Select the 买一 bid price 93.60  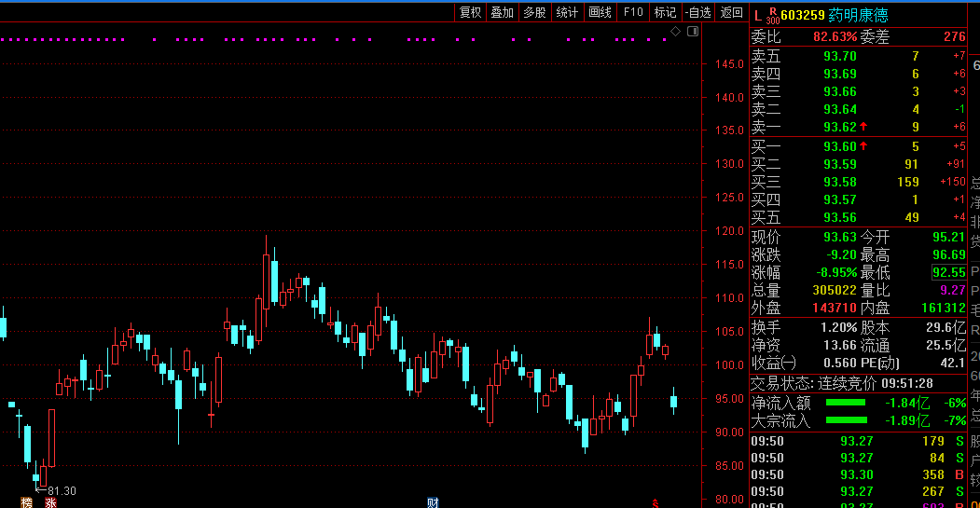pos(840,146)
